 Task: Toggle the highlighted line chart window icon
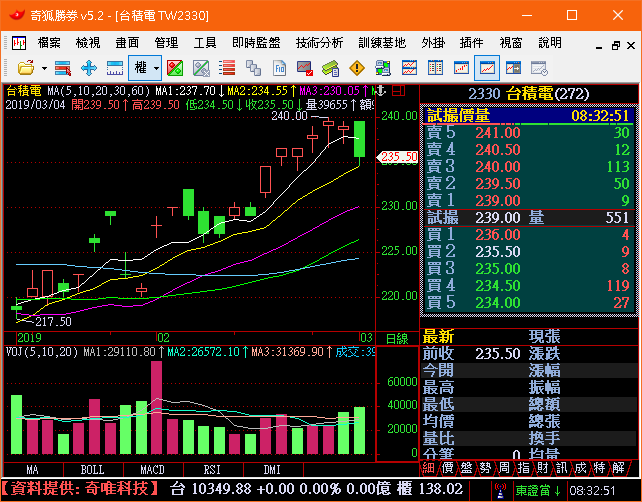coord(487,68)
